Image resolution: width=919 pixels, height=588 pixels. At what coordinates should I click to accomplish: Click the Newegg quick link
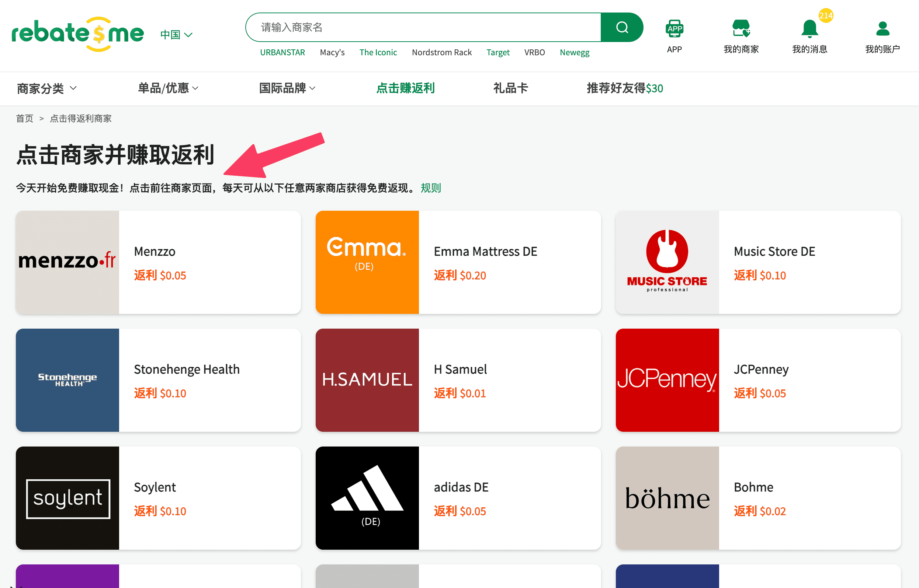click(574, 52)
